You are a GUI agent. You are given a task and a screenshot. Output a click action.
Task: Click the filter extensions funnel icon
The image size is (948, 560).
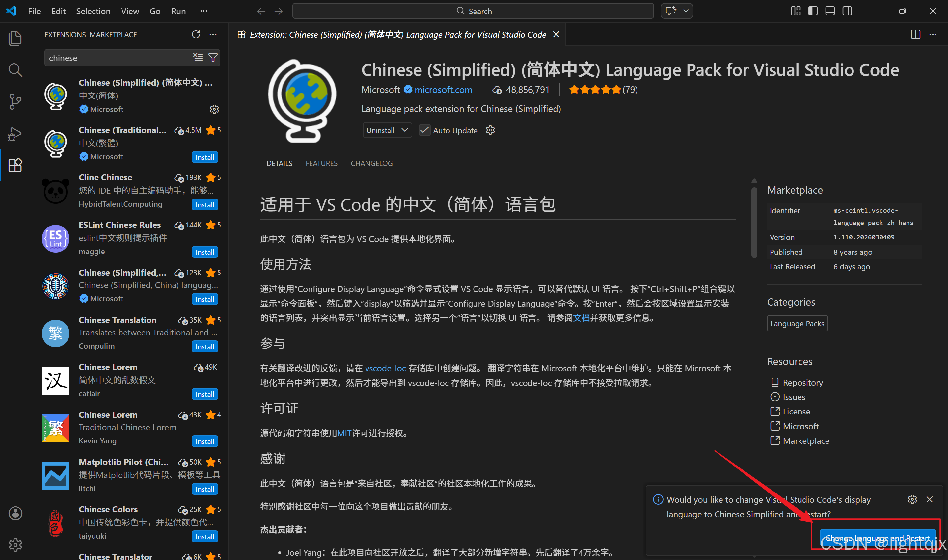click(x=213, y=57)
